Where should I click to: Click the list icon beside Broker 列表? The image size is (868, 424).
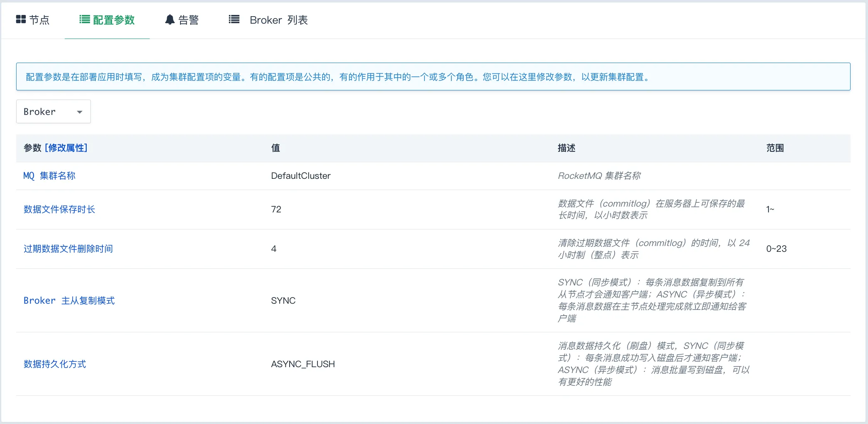coord(234,19)
